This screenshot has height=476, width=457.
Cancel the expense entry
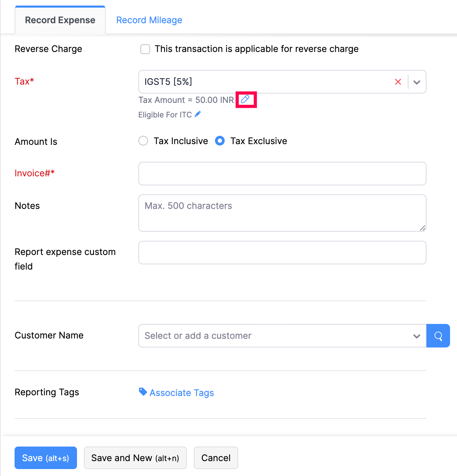216,458
